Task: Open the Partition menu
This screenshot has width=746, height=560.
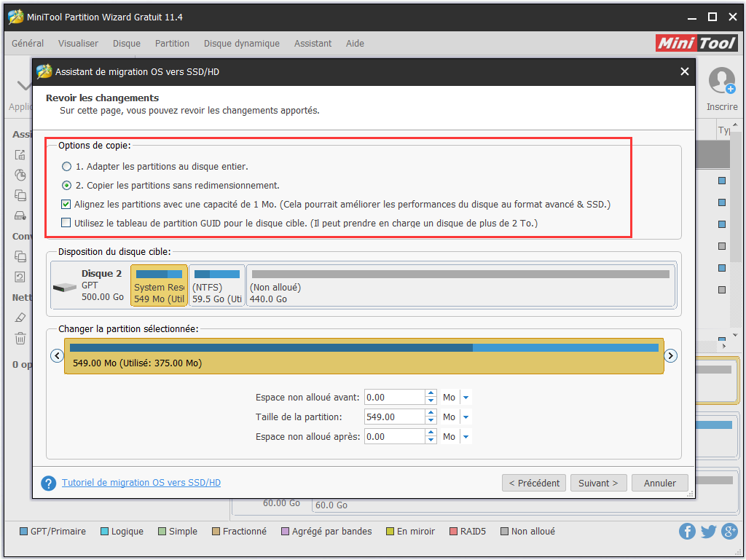Action: click(172, 43)
